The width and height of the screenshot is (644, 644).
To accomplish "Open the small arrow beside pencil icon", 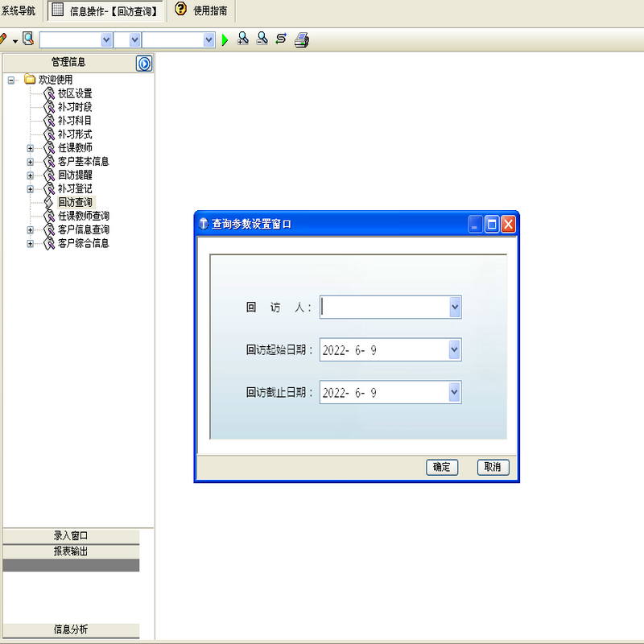I will [15, 41].
